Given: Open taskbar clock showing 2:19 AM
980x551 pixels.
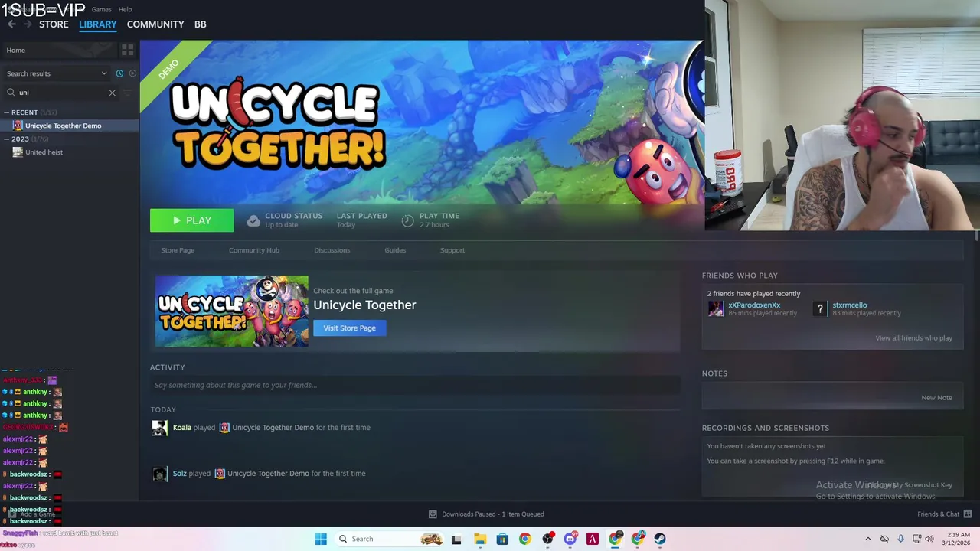Looking at the screenshot, I should coord(957,539).
